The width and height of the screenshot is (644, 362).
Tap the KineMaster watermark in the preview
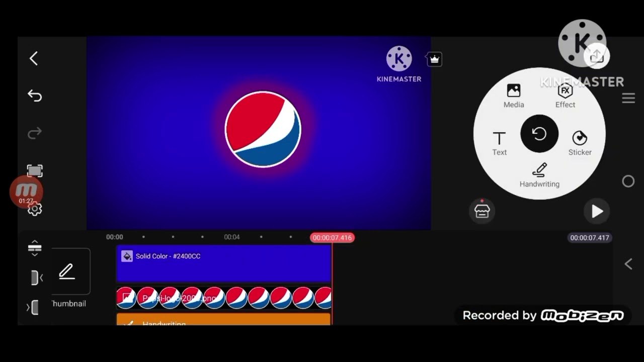pos(399,64)
